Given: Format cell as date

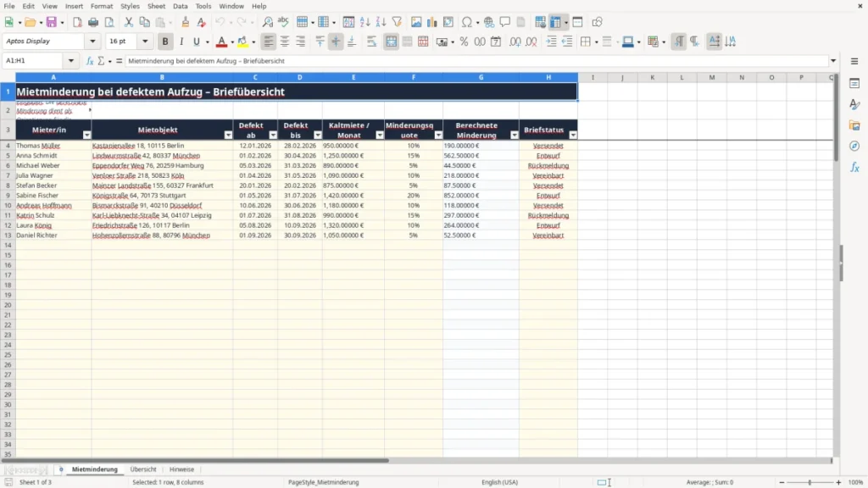Looking at the screenshot, I should 496,42.
